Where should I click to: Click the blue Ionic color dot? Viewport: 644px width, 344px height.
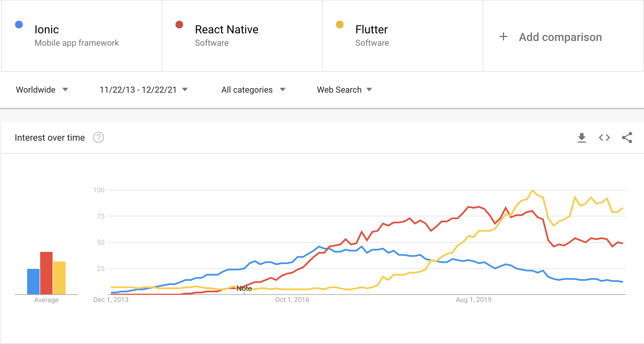pos(19,25)
